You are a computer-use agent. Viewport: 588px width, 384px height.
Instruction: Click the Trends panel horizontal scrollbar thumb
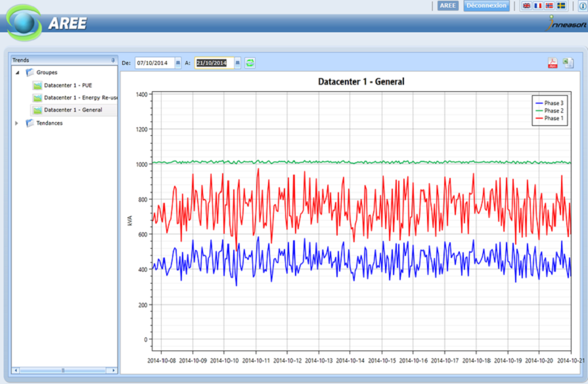pos(63,370)
